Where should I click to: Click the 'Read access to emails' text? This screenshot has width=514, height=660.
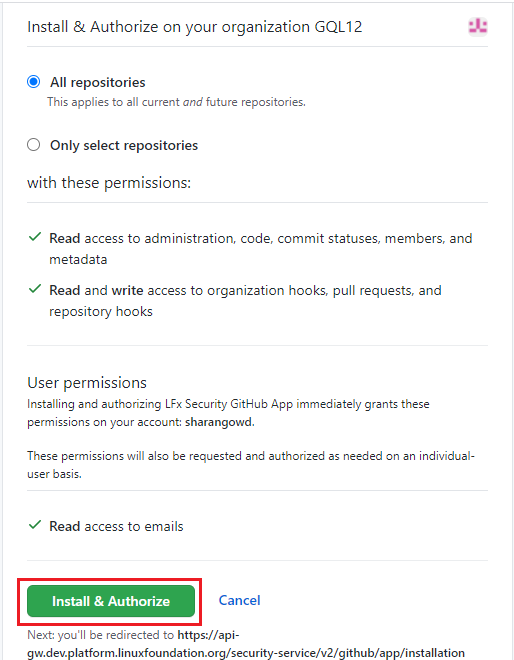click(116, 526)
